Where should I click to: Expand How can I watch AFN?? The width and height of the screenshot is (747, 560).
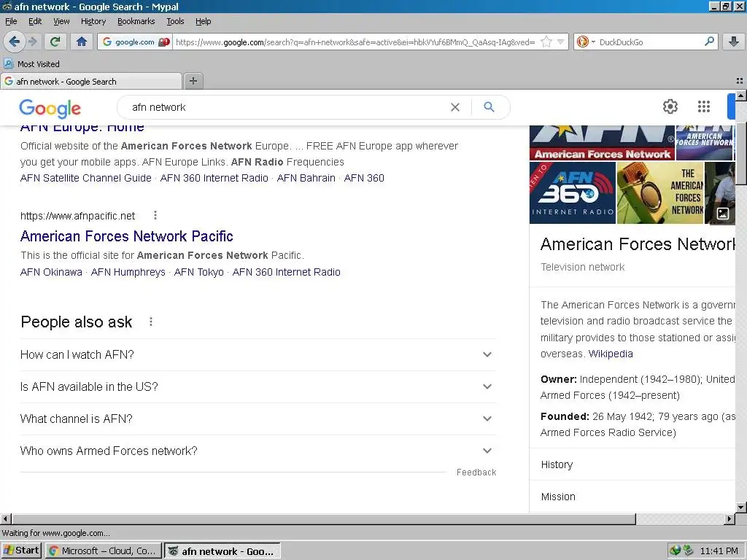tap(258, 355)
